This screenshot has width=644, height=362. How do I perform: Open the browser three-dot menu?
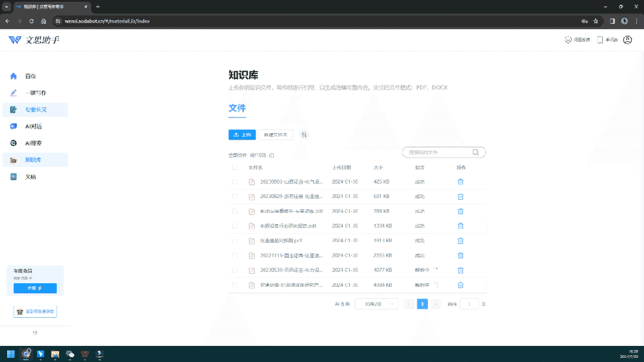(637, 21)
